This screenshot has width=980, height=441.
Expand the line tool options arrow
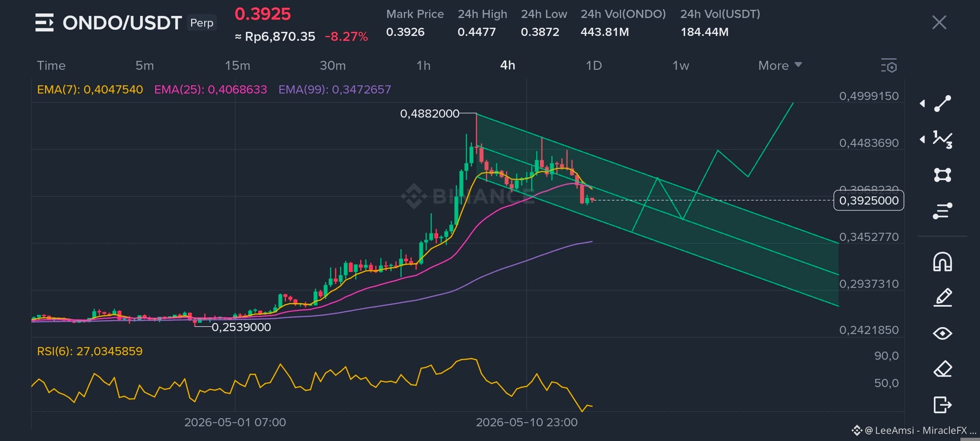click(x=922, y=103)
